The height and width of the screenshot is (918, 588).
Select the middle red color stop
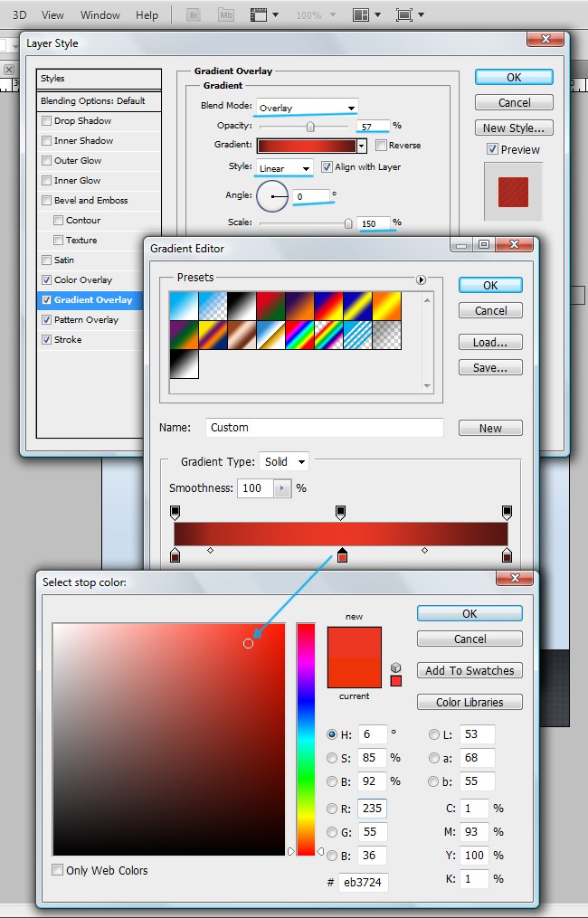point(342,554)
